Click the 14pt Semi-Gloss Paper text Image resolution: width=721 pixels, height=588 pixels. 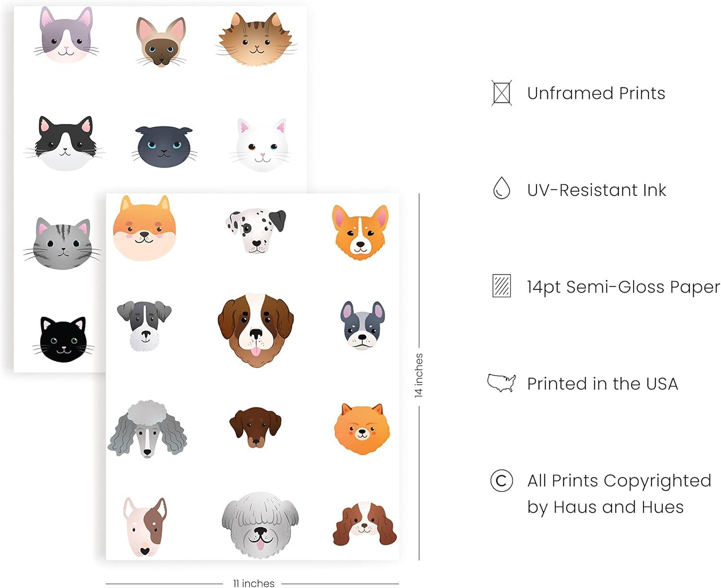click(623, 287)
